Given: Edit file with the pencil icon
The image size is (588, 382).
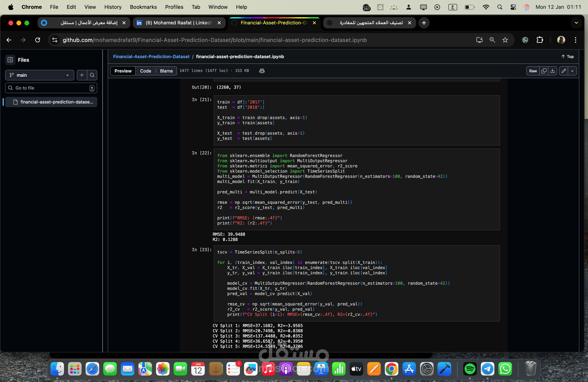Looking at the screenshot, I should [x=564, y=71].
